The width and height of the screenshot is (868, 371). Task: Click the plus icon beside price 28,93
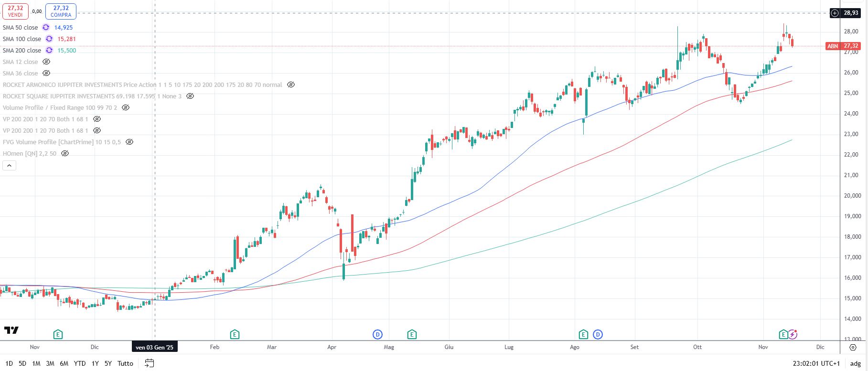[x=835, y=13]
